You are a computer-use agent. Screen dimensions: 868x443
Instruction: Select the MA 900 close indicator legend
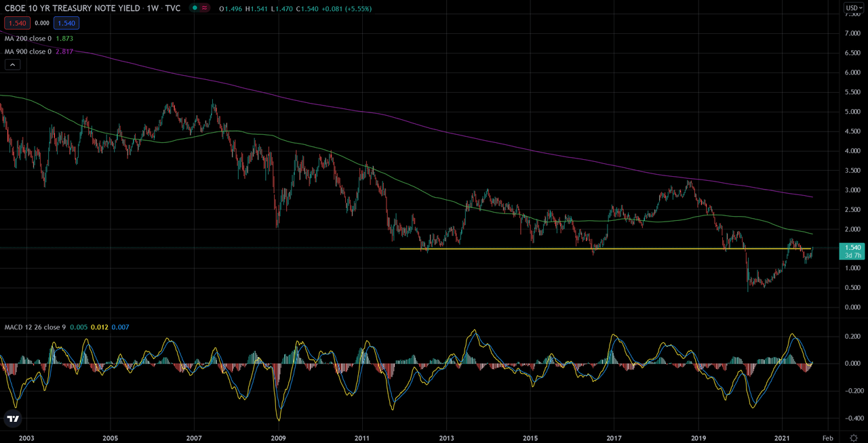[x=28, y=51]
